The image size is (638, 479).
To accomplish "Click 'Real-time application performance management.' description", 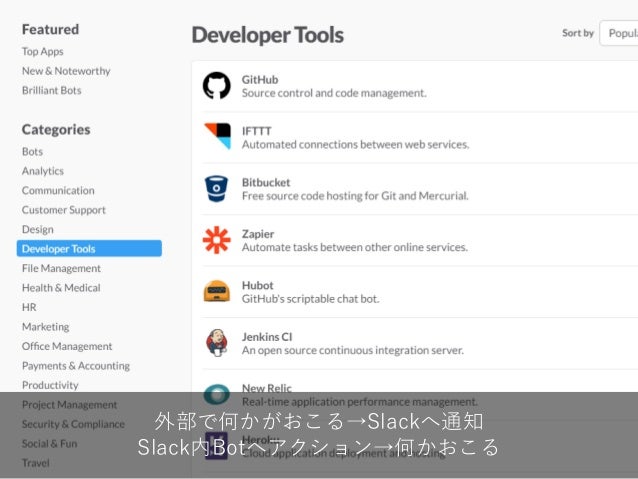I will click(360, 402).
